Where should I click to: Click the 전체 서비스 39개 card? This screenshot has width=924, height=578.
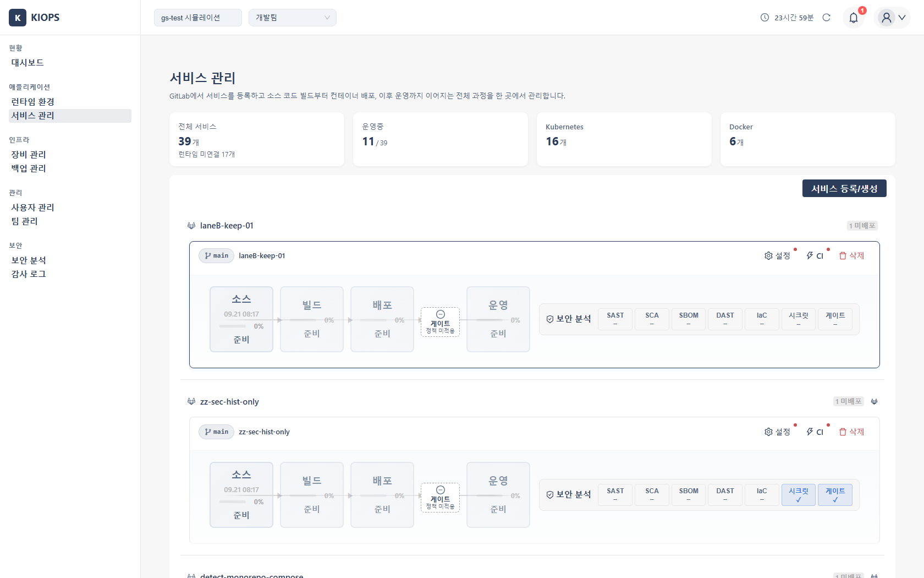coord(257,139)
